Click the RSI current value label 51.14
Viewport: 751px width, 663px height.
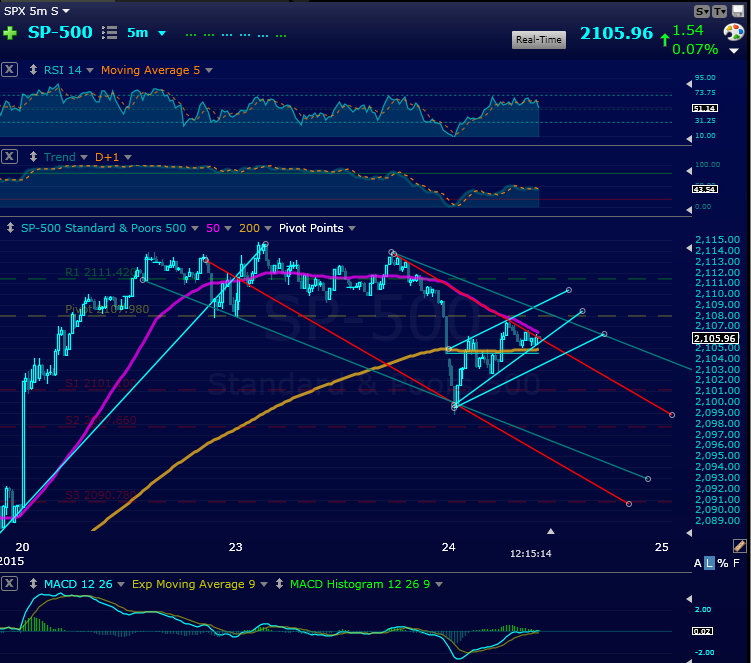pos(705,108)
